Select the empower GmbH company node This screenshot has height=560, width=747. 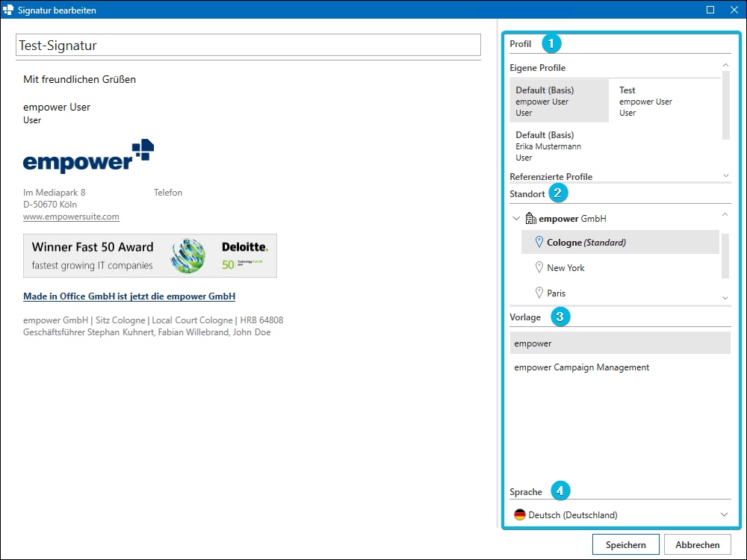[x=572, y=219]
